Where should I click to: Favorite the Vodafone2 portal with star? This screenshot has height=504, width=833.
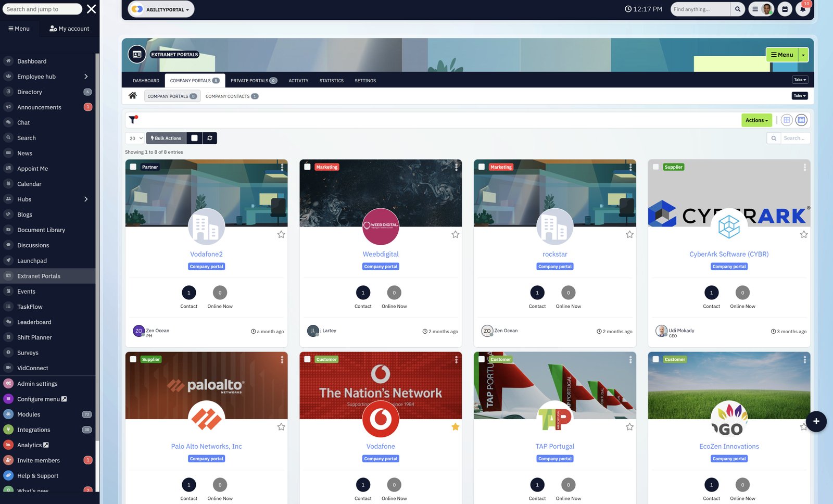pyautogui.click(x=281, y=235)
